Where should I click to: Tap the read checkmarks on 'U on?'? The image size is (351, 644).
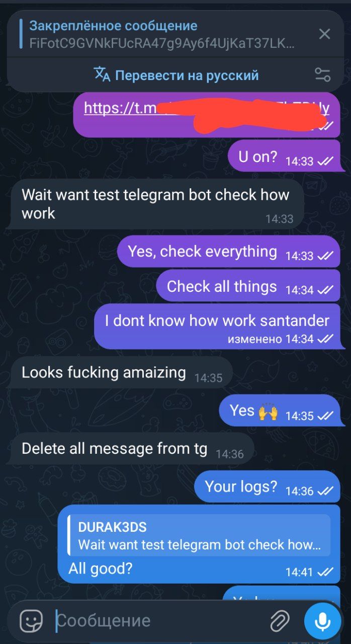(x=325, y=162)
